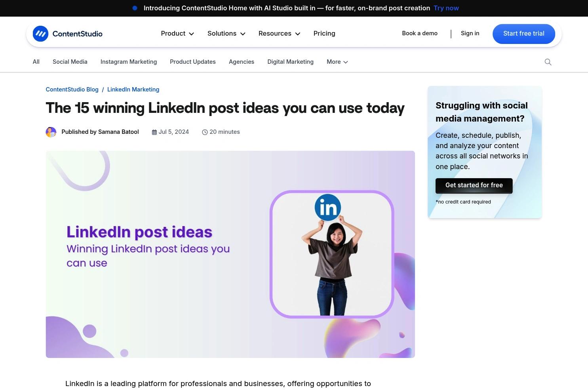Viewport: 588px width, 392px height.
Task: Click the LinkedIn post ideas featured image
Action: [230, 254]
